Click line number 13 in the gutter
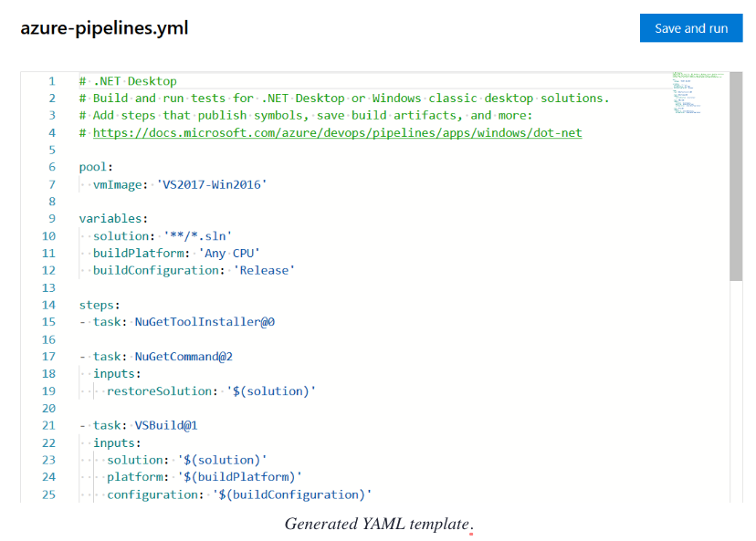Image resolution: width=756 pixels, height=541 pixels. pos(48,288)
